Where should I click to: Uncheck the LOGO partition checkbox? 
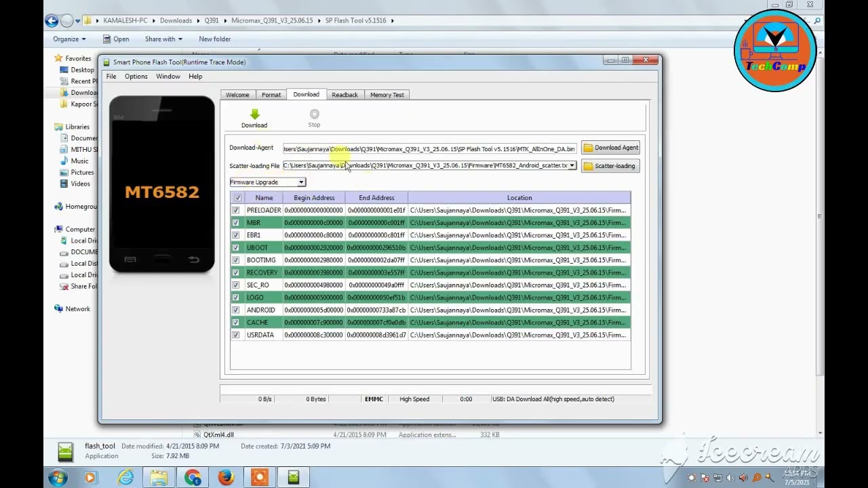pos(236,298)
